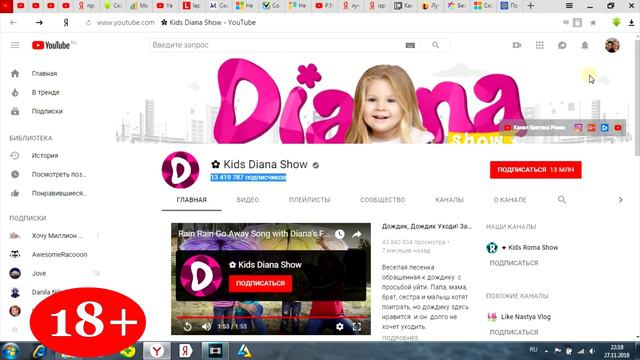Image resolution: width=640 pixels, height=360 pixels.
Task: Open Instagram link on channel banner
Action: pos(578,128)
